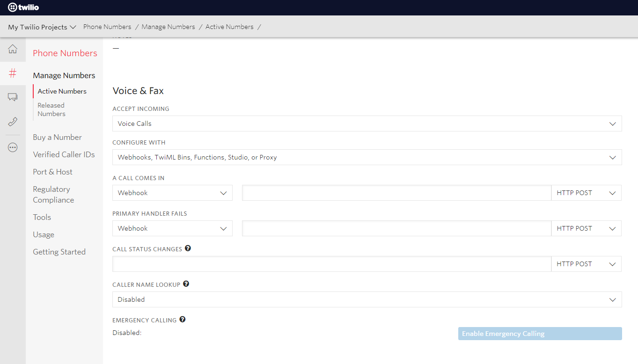Expand the Accept Incoming Voice Calls dropdown
Image resolution: width=638 pixels, height=364 pixels.
[x=367, y=124]
